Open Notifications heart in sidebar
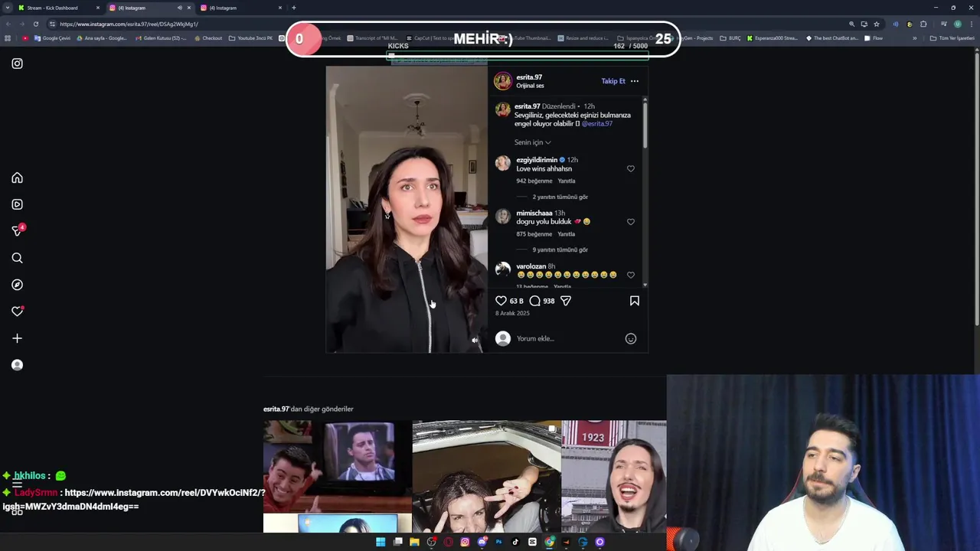The width and height of the screenshot is (980, 551). pyautogui.click(x=17, y=311)
